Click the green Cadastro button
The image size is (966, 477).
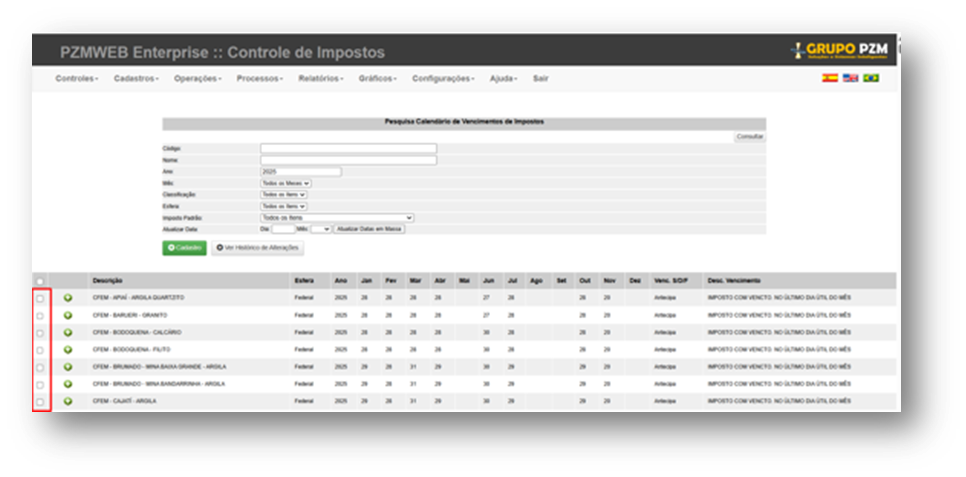[x=184, y=247]
